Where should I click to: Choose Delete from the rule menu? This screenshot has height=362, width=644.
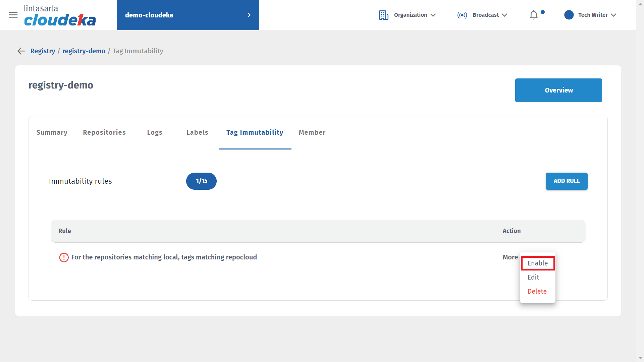(x=537, y=292)
